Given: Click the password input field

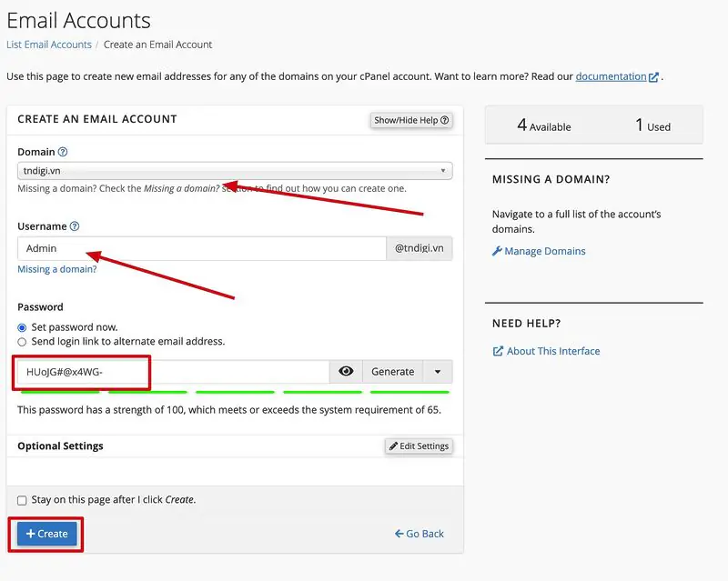Looking at the screenshot, I should pos(173,372).
